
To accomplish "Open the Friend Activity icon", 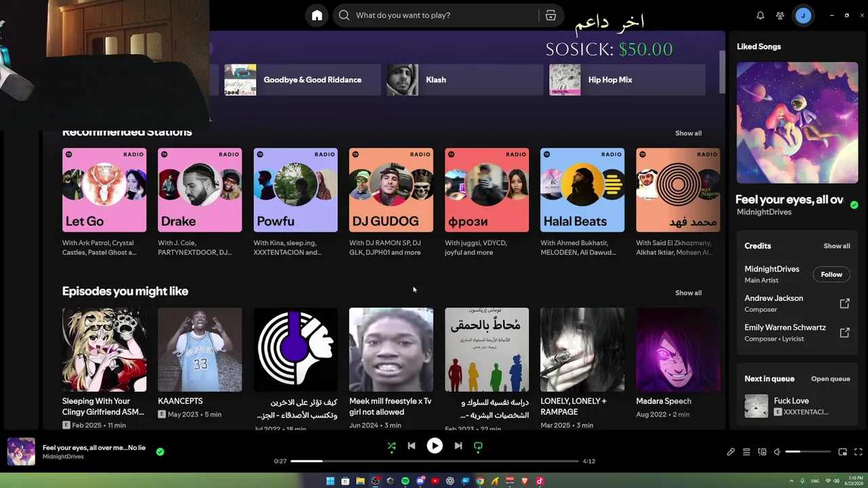I will [780, 15].
